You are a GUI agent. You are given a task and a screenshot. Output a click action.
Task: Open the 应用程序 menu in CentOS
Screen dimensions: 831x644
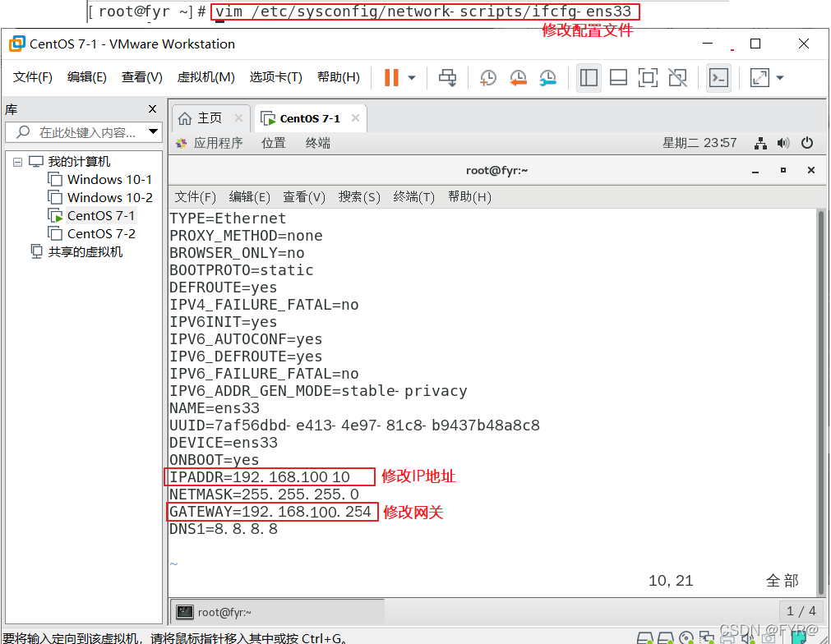[x=210, y=143]
